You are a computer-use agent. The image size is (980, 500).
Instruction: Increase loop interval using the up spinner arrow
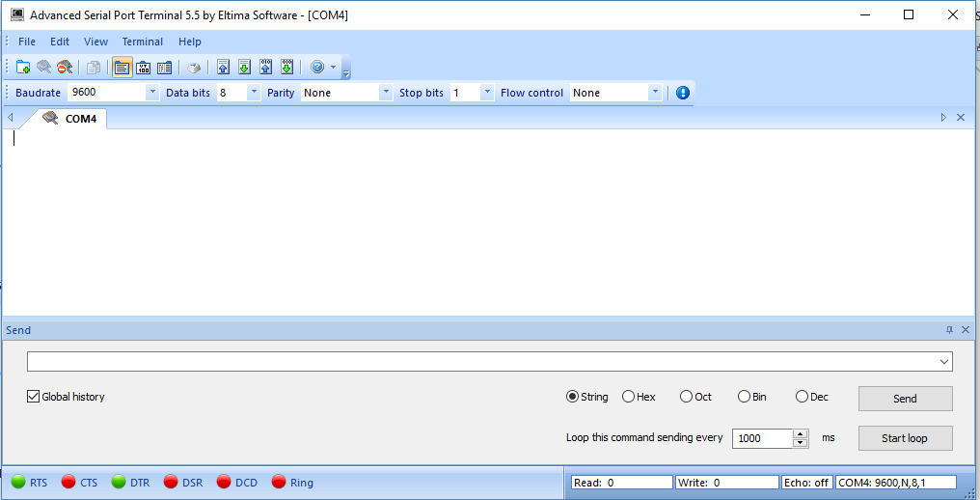coord(801,433)
